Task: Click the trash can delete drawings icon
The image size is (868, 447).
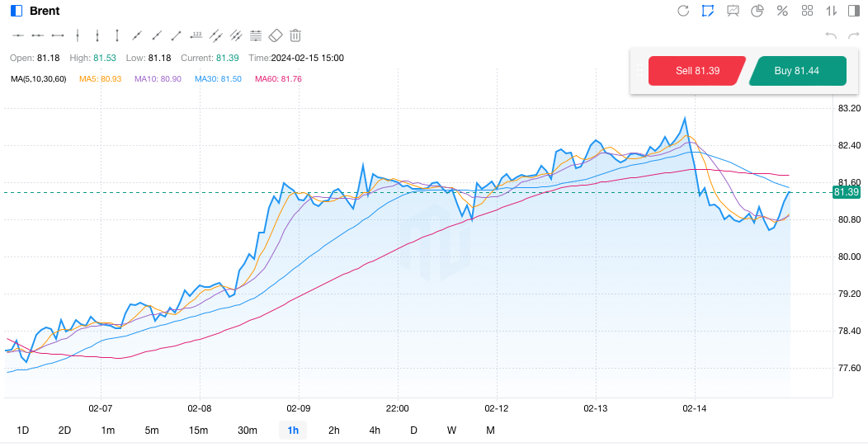Action: point(295,35)
